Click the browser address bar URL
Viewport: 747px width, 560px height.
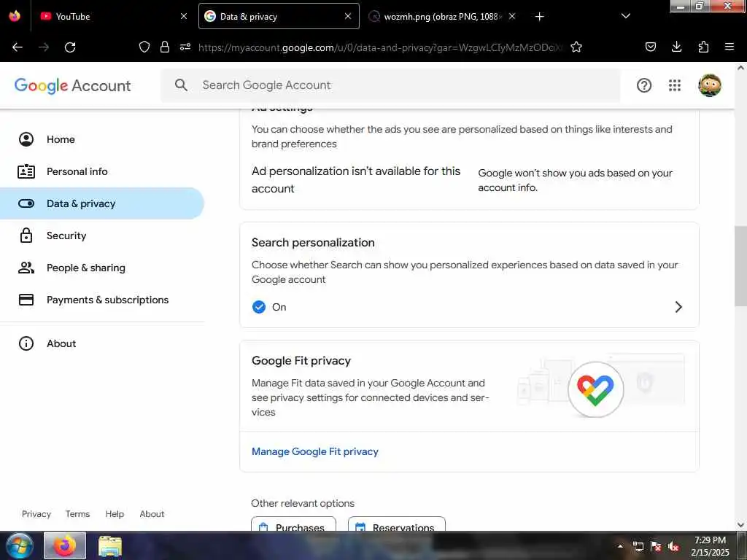click(x=380, y=47)
